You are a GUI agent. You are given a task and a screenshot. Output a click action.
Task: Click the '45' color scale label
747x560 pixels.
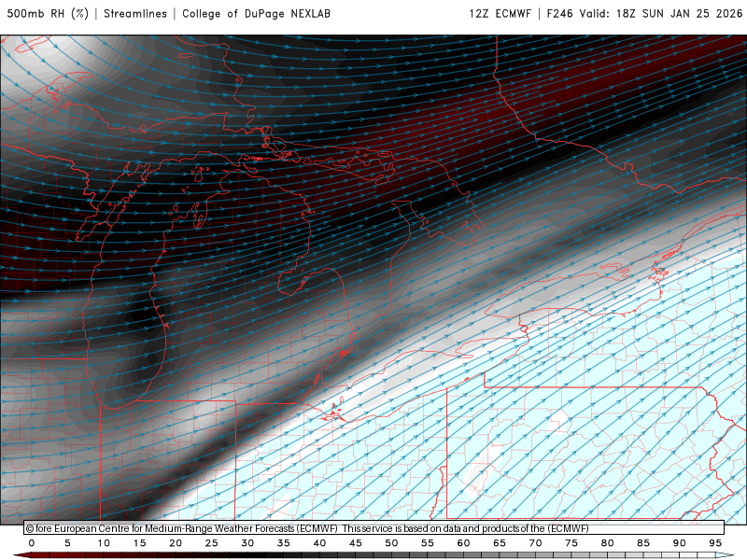tap(356, 543)
